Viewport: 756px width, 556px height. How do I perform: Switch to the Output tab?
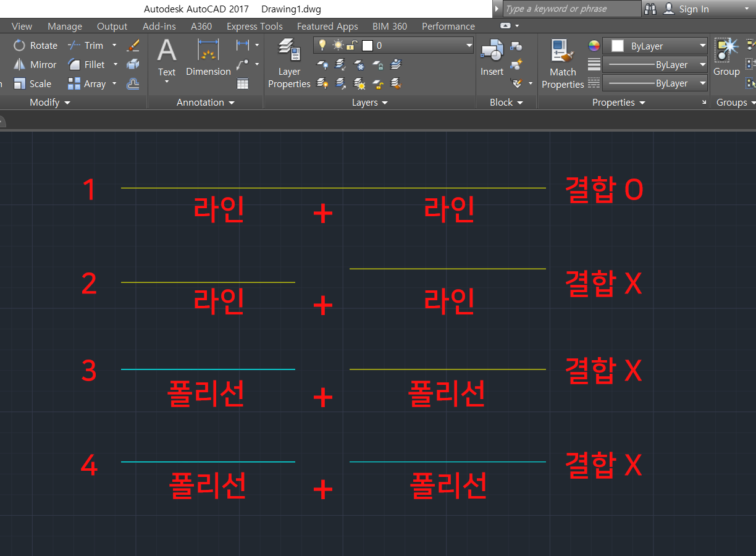(112, 26)
